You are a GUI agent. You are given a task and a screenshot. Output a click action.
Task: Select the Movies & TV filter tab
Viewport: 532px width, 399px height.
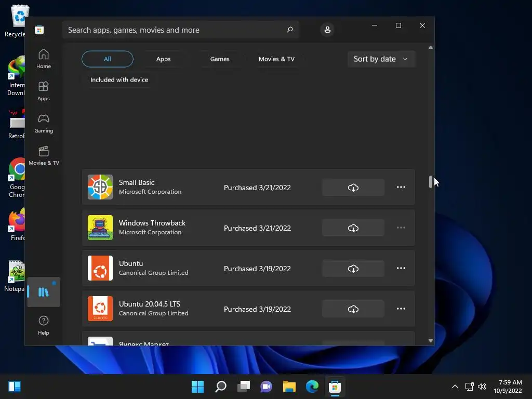click(276, 59)
